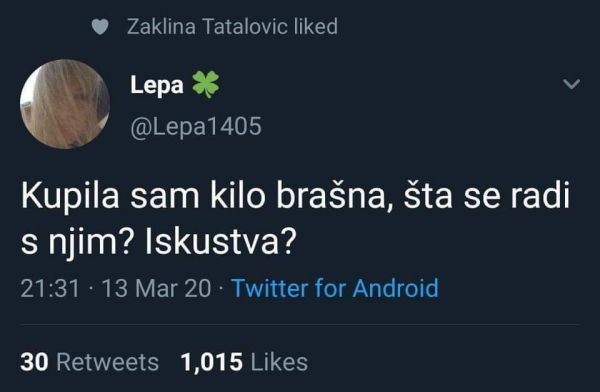Click the gray heart liked icon
This screenshot has height=392, width=600.
pos(100,27)
